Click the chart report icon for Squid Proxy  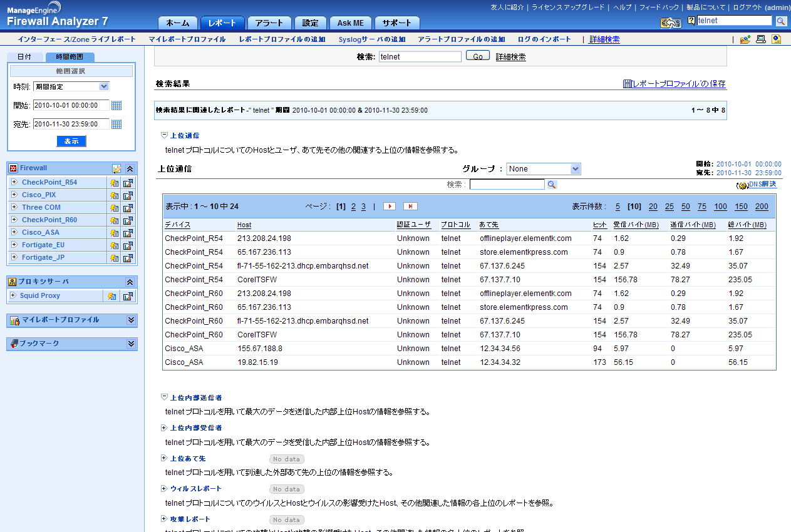(x=128, y=296)
